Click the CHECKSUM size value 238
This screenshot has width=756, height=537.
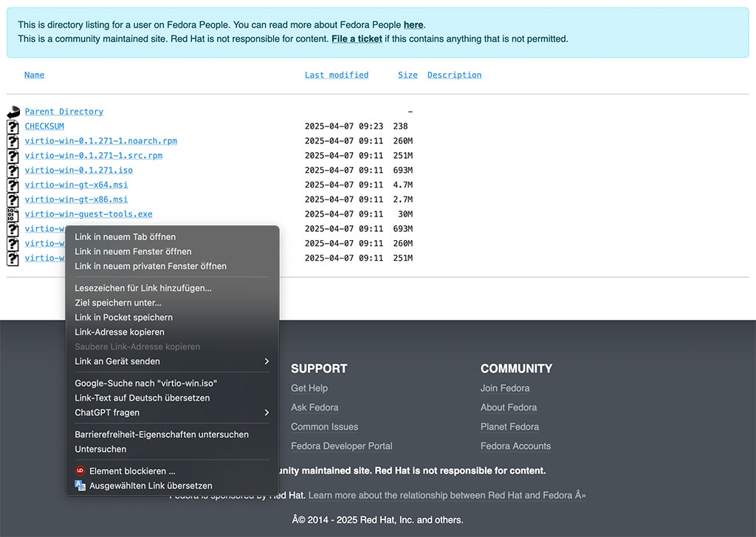400,126
